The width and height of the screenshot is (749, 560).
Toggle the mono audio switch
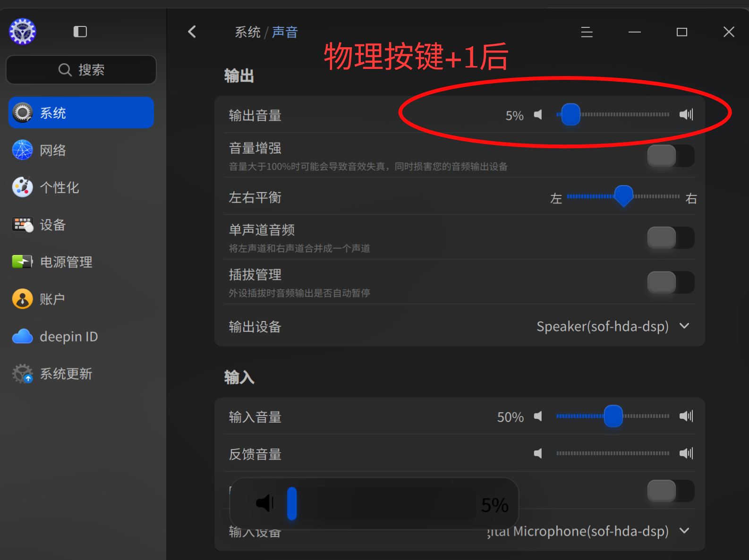[x=671, y=238]
